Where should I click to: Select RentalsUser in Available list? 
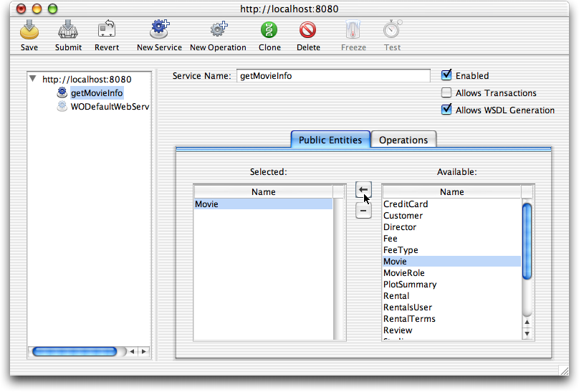click(451, 307)
